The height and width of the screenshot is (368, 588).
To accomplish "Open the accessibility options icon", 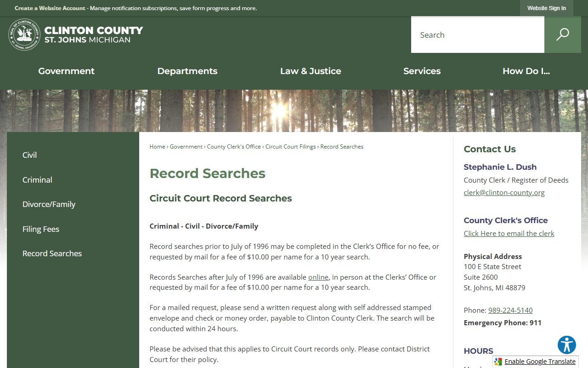I will coord(567,345).
